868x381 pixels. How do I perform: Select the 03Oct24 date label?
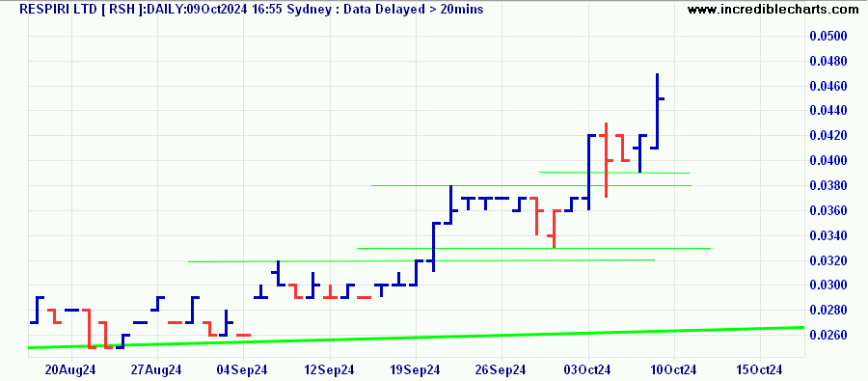click(x=588, y=369)
